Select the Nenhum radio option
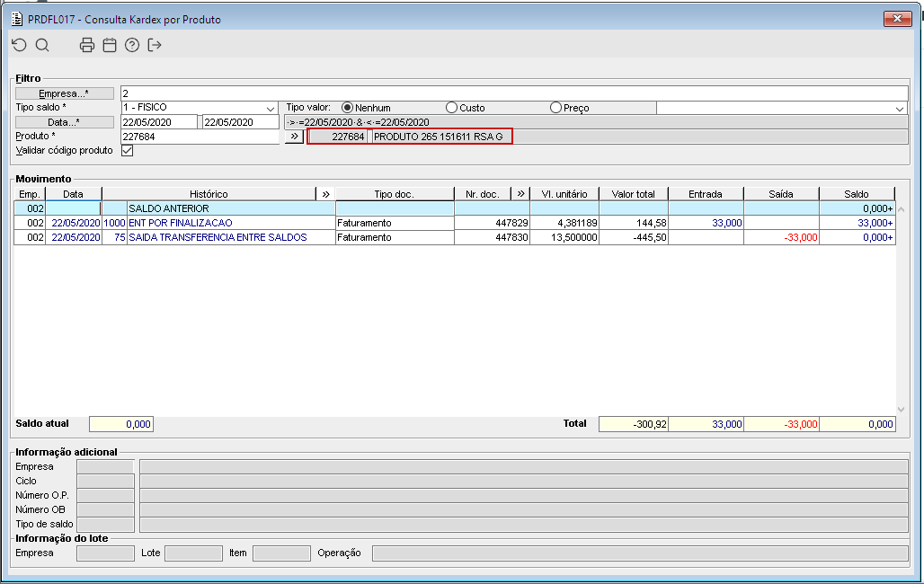Screen dimensions: 924x584 pos(347,108)
